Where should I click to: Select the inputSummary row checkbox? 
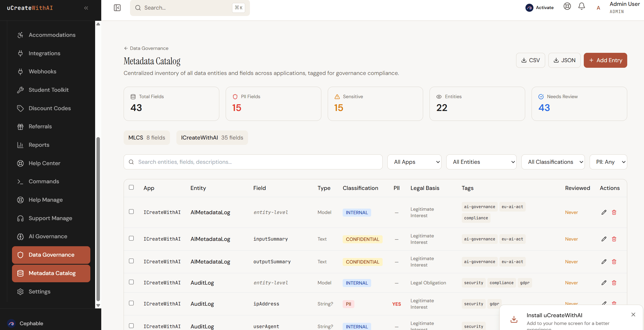pos(131,238)
